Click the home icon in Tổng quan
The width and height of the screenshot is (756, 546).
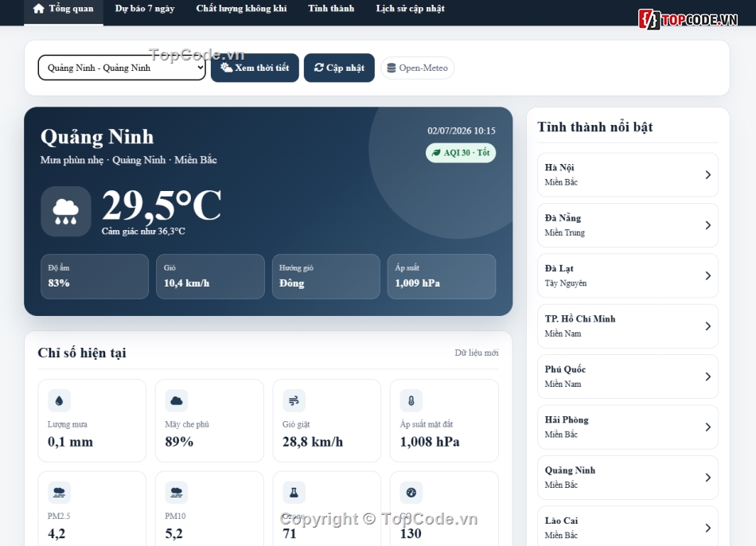coord(38,9)
